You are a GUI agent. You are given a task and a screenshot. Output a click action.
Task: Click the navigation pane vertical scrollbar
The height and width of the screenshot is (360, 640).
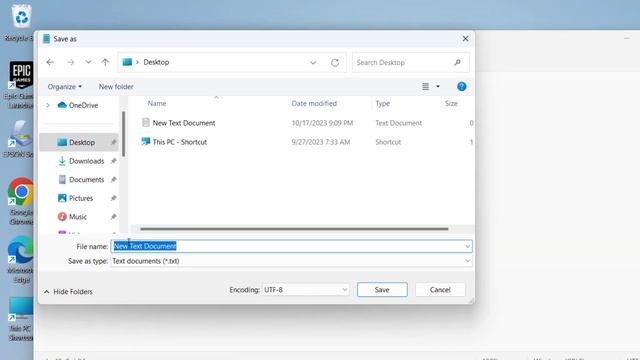123,134
